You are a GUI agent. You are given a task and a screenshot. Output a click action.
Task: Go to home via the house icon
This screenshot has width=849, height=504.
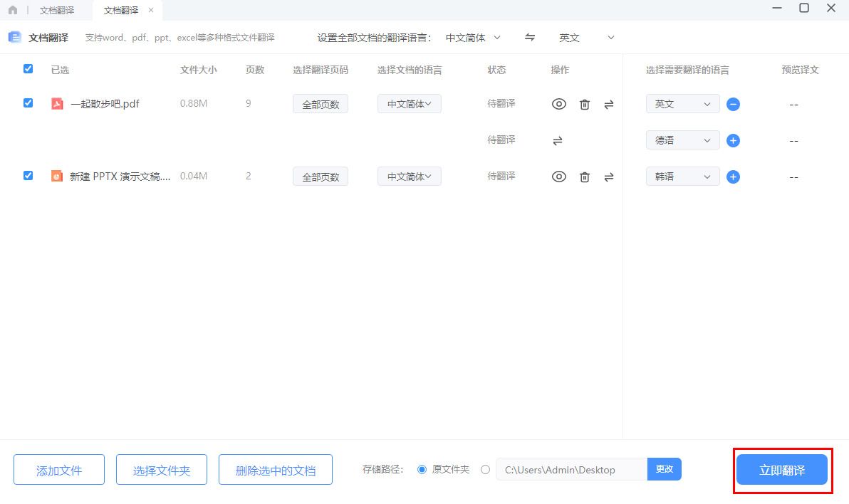coord(13,10)
